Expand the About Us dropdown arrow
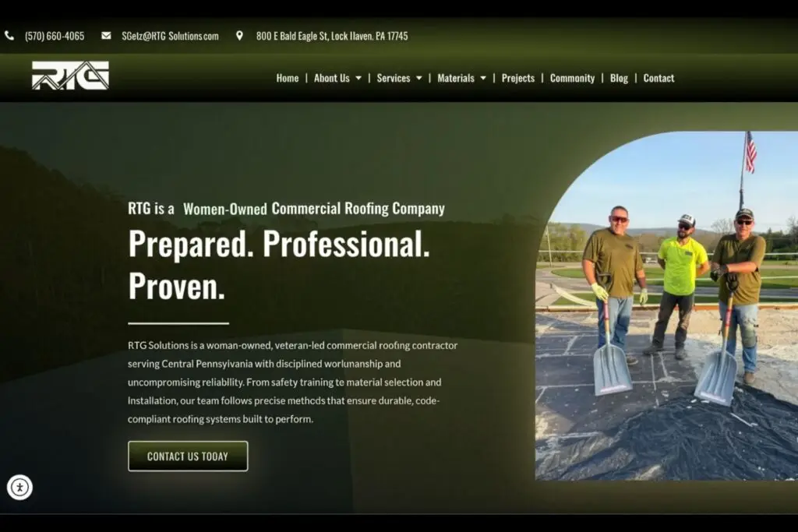 point(358,79)
